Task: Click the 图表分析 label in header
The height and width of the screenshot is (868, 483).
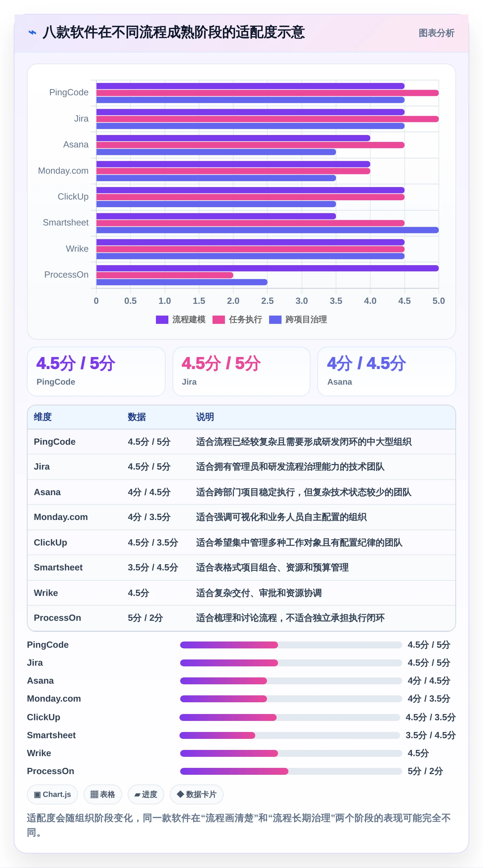Action: point(436,33)
